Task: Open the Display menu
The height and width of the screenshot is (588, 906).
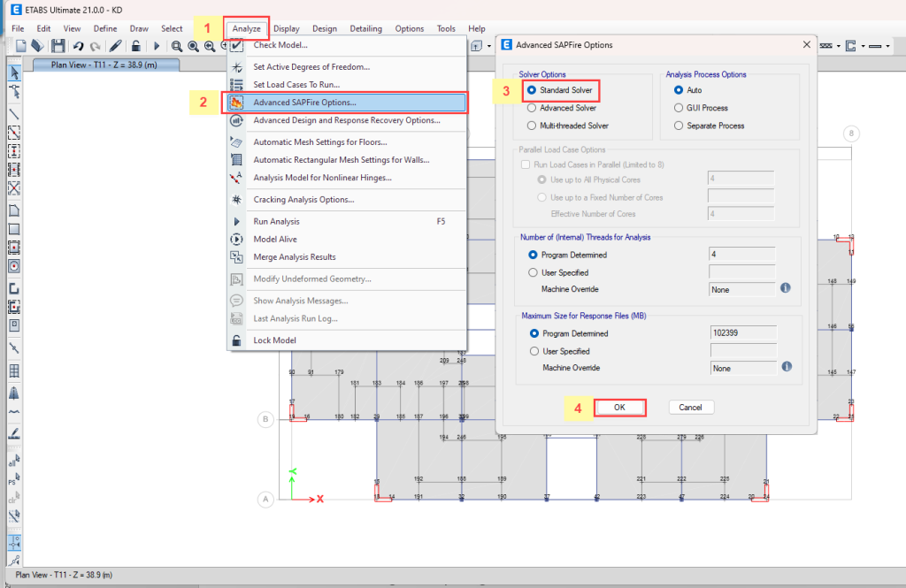Action: click(x=286, y=27)
